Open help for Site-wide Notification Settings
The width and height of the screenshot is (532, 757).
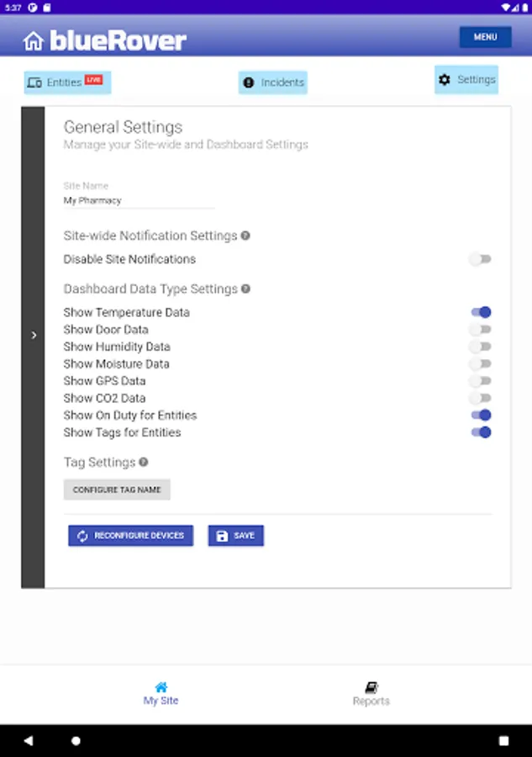coord(245,236)
